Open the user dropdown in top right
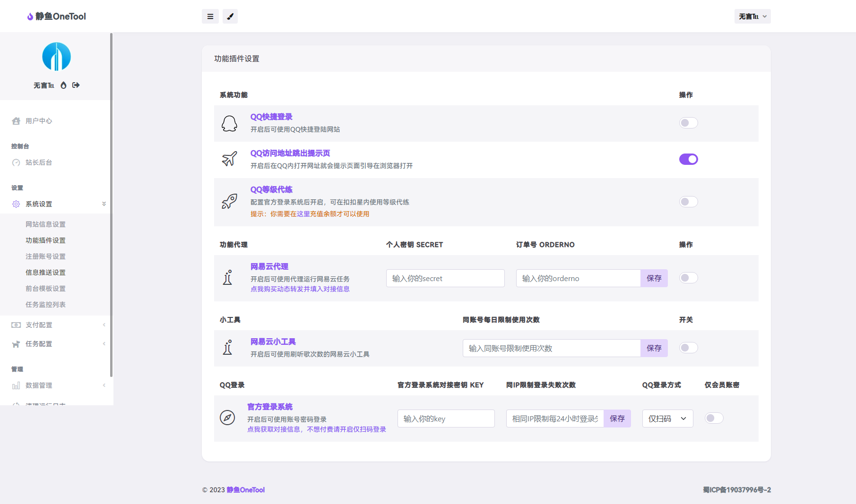The height and width of the screenshot is (504, 856). [x=752, y=17]
